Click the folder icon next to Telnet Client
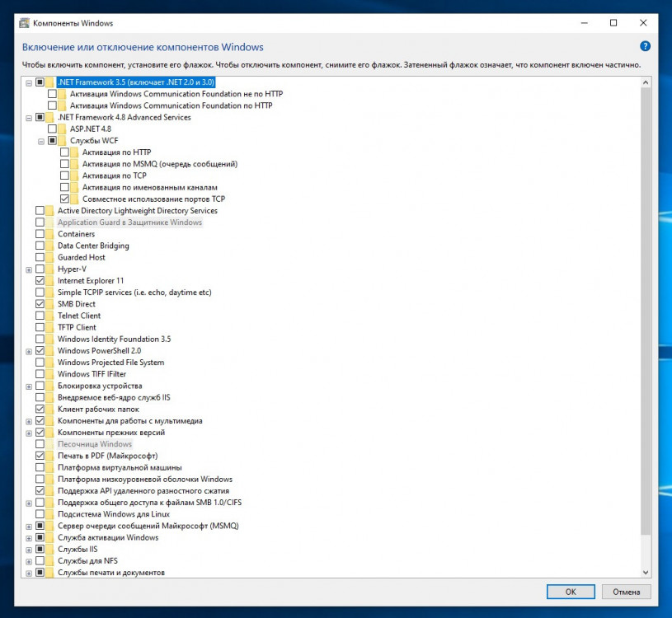Image resolution: width=672 pixels, height=618 pixels. (51, 315)
